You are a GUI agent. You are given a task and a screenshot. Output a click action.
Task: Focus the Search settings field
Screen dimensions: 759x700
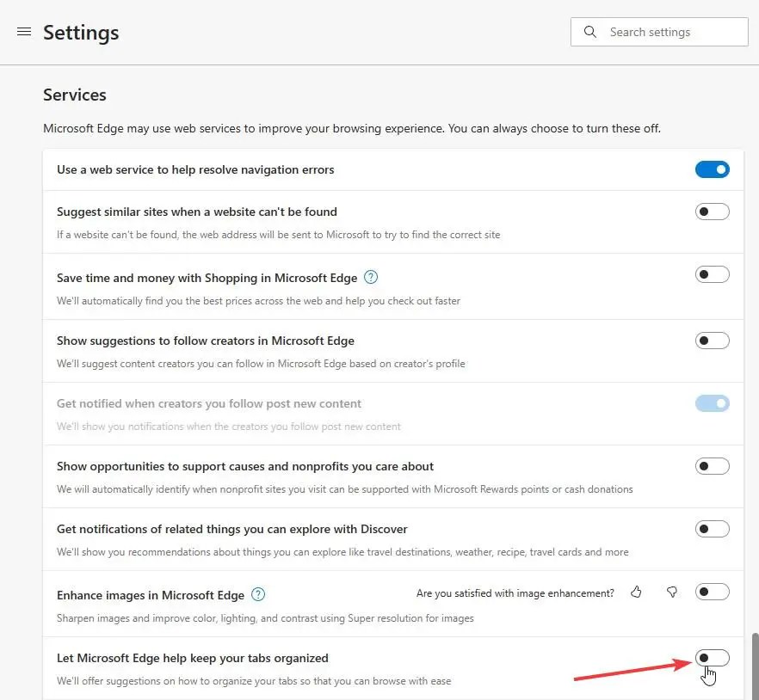(659, 32)
